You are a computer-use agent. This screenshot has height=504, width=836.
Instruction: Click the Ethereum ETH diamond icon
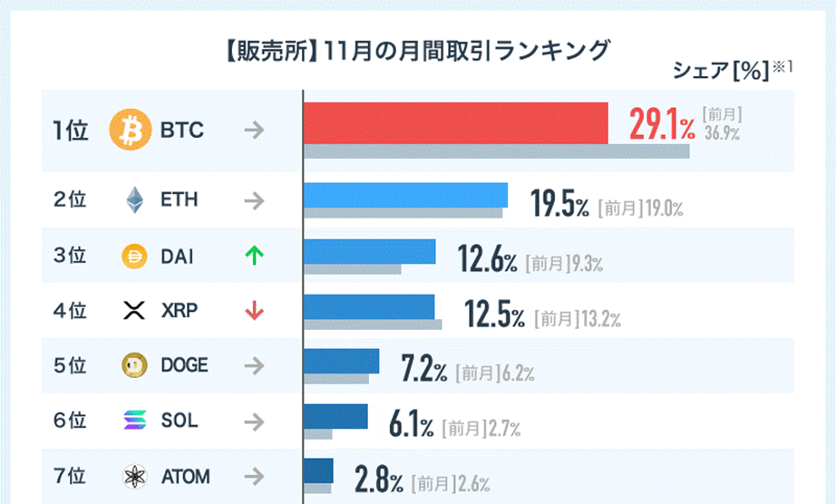tap(134, 200)
